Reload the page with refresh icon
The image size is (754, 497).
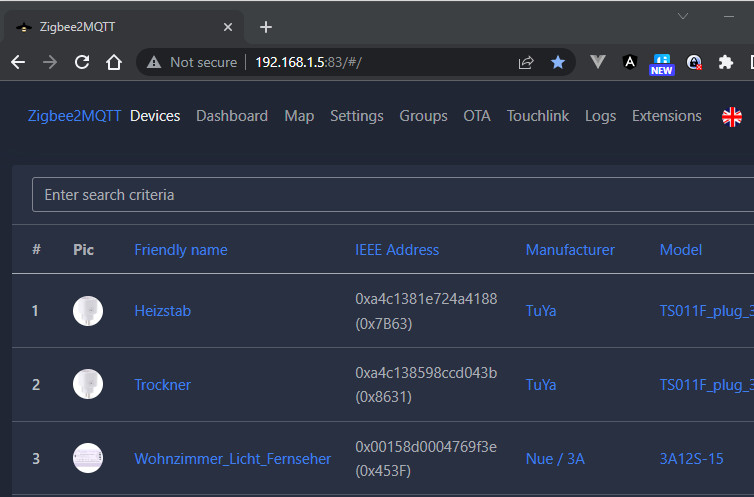coord(83,62)
